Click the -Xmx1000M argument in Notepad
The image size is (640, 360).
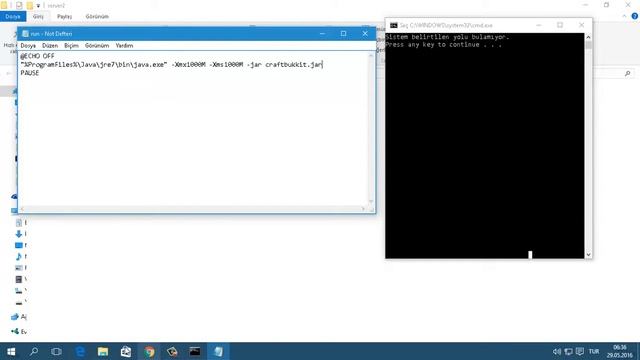pyautogui.click(x=188, y=64)
